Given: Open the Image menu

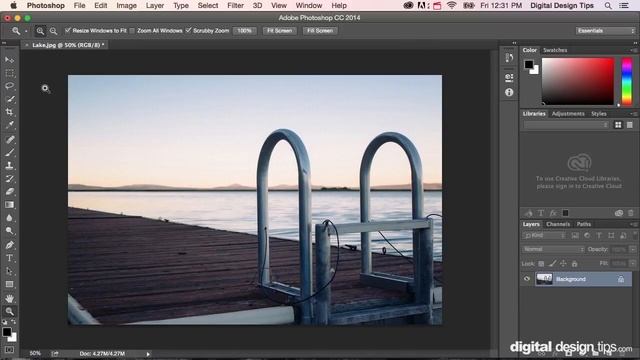Looking at the screenshot, I should 127,5.
